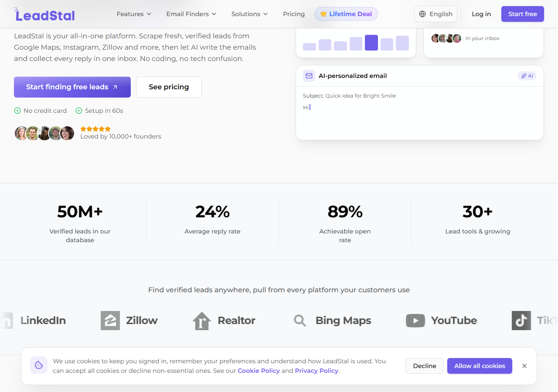Click the envelope icon on the AI-personalized email card
The width and height of the screenshot is (558, 392).
309,76
